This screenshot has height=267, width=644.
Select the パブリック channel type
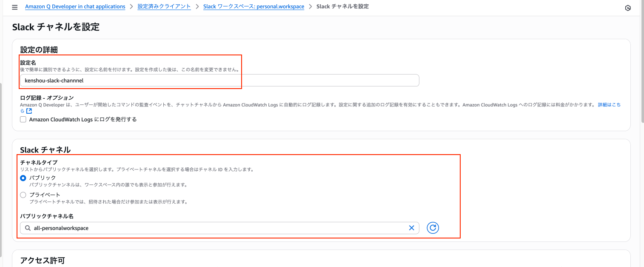(x=23, y=178)
